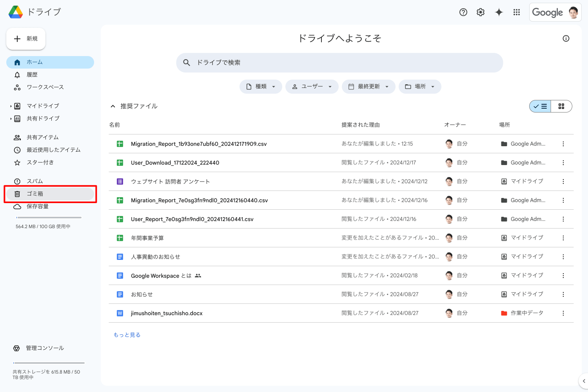Switch to grid layout view
588x392 pixels.
[561, 106]
